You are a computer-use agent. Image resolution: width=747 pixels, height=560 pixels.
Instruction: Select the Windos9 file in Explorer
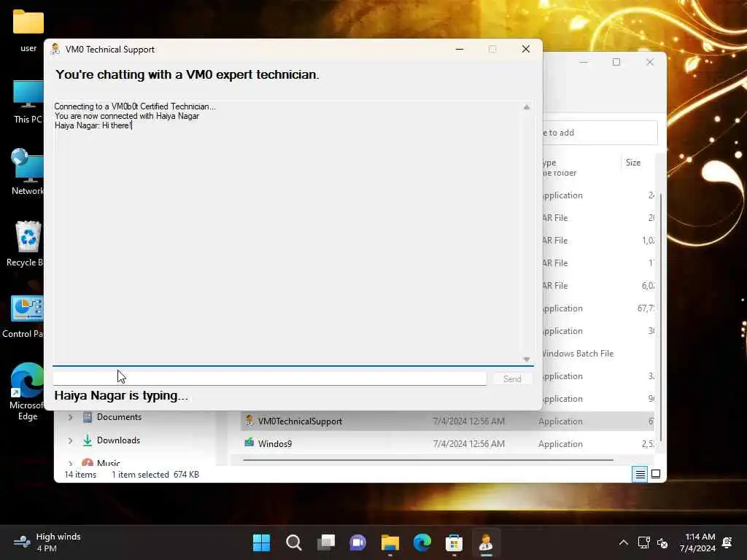click(x=447, y=443)
